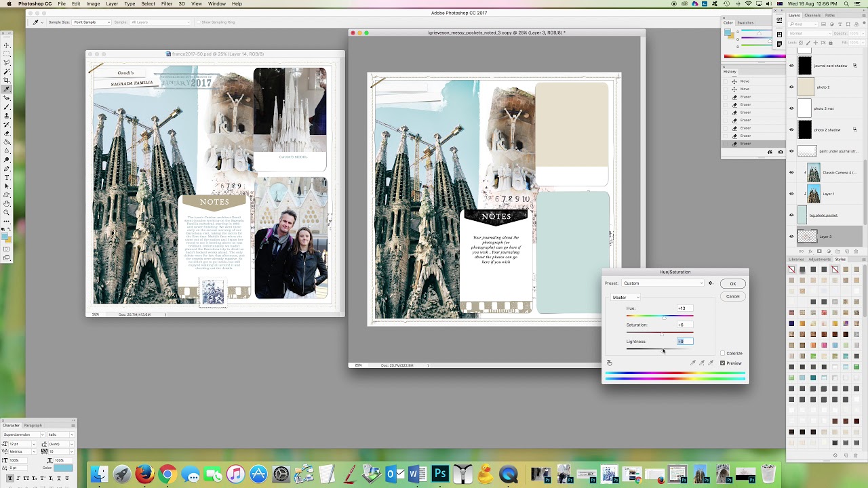Open Google Chrome from the Dock
Screen dimensions: 868x488
point(167,474)
